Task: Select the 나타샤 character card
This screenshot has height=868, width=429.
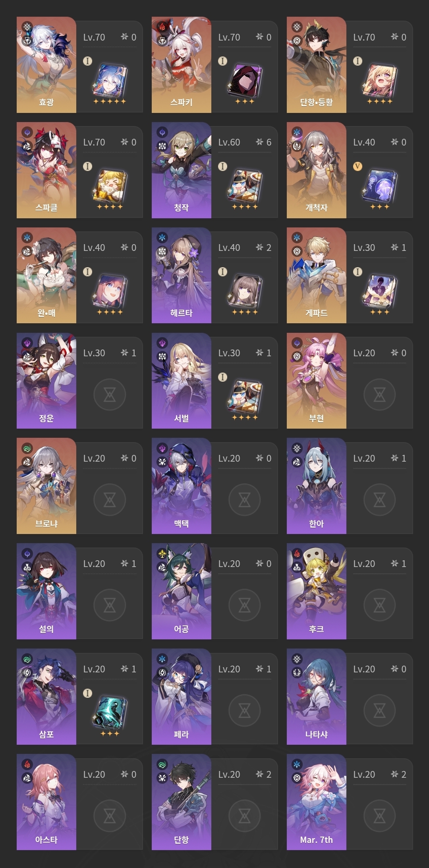Action: (350, 697)
